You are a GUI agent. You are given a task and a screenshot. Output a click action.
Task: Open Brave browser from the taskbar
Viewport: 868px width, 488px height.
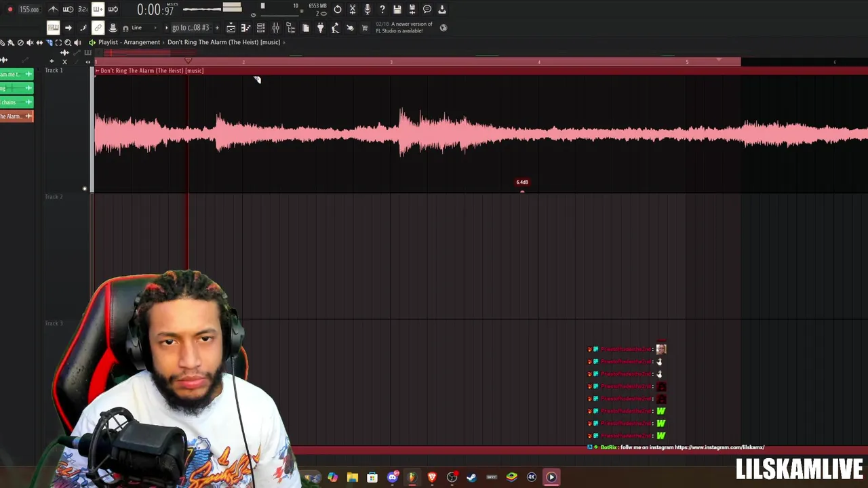click(x=432, y=477)
